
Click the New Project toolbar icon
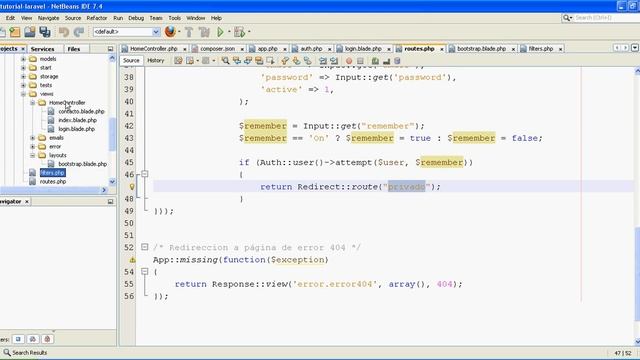[15, 32]
